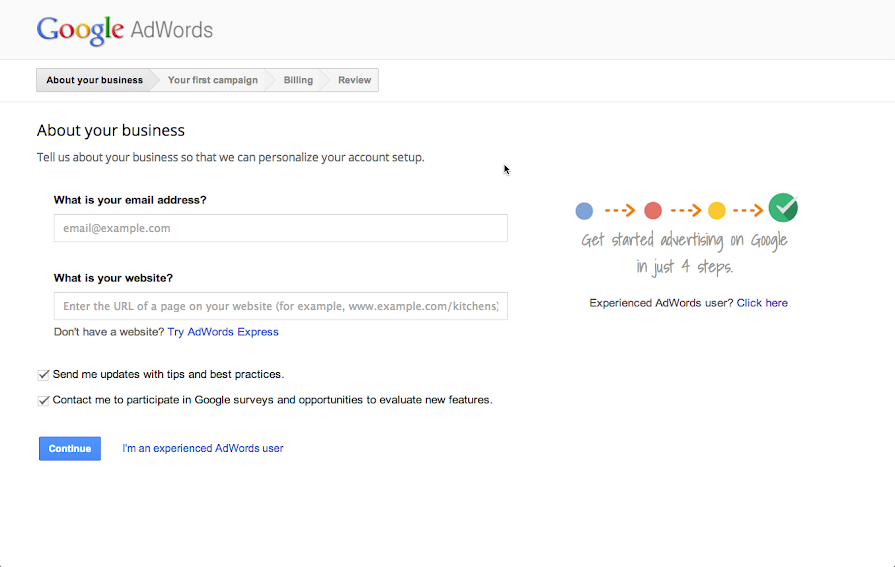This screenshot has width=895, height=567.
Task: Click I'm an experienced AdWords user link
Action: (203, 449)
